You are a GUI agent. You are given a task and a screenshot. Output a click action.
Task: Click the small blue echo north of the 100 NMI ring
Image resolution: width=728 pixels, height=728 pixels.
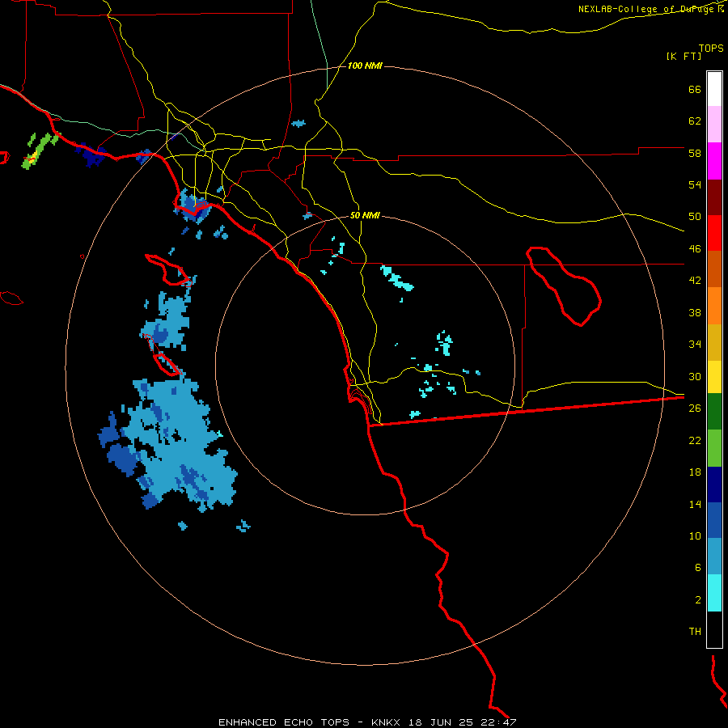tap(298, 123)
